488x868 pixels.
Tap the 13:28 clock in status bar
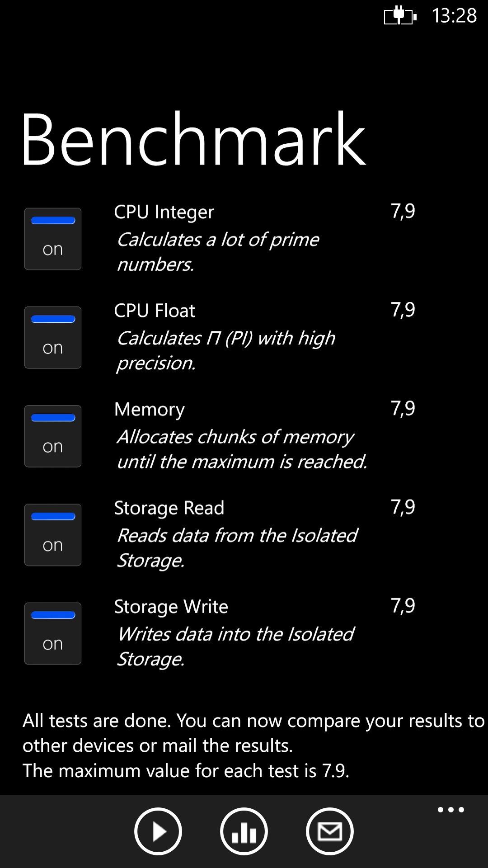(x=454, y=15)
